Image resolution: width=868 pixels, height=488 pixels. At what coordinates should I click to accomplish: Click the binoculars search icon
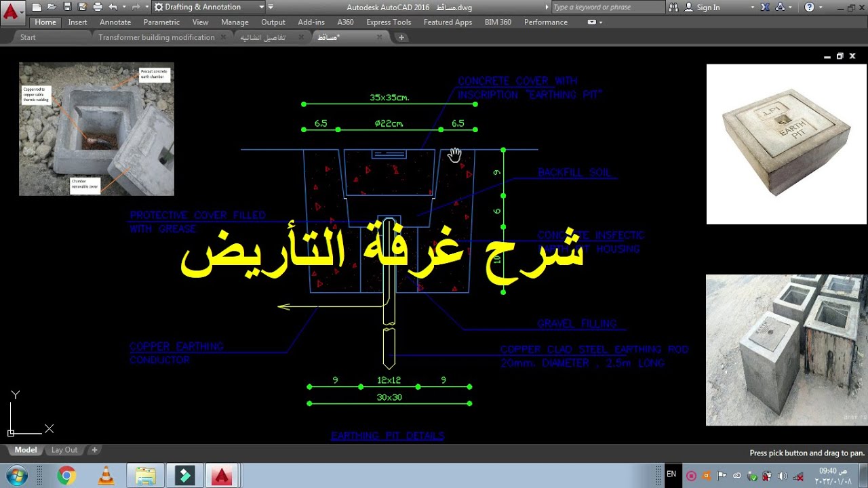pyautogui.click(x=673, y=7)
